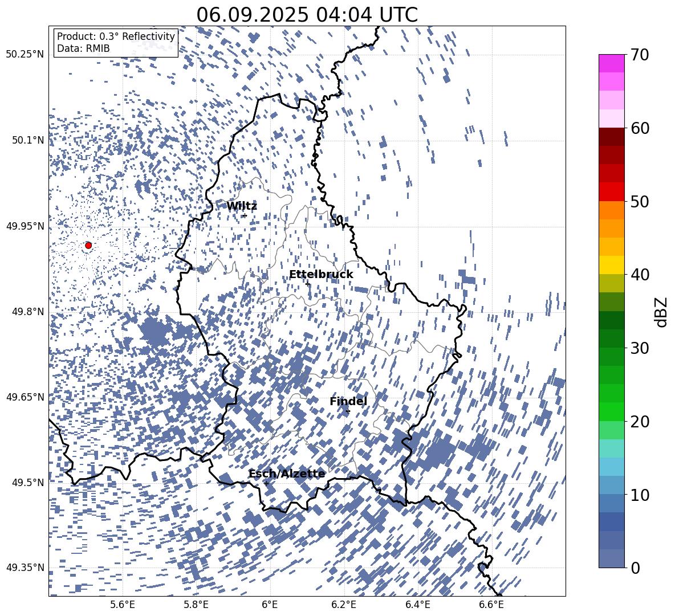Click the 6.2°E longitude label
The height and width of the screenshot is (616, 675).
point(344,605)
